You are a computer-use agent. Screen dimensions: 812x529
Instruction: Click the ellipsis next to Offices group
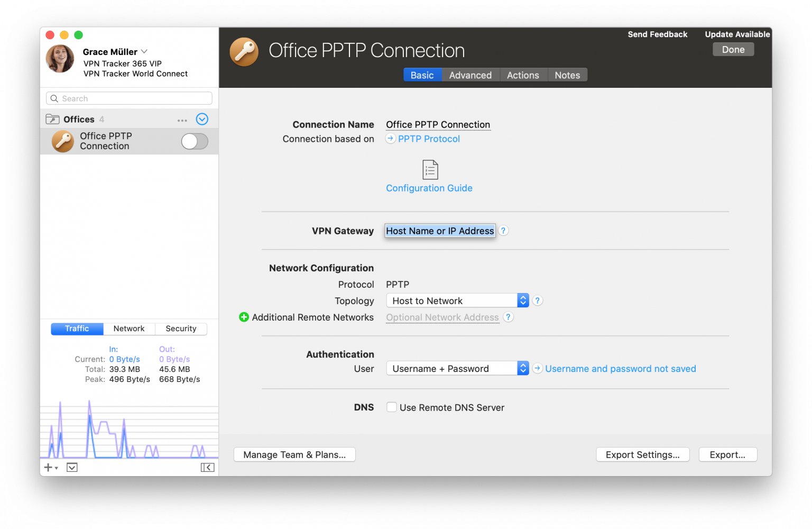click(x=182, y=120)
